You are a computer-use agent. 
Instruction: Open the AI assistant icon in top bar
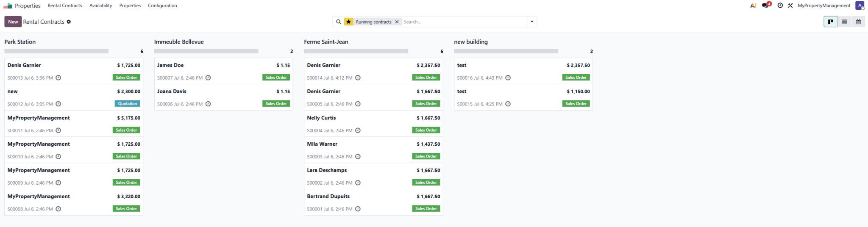753,6
